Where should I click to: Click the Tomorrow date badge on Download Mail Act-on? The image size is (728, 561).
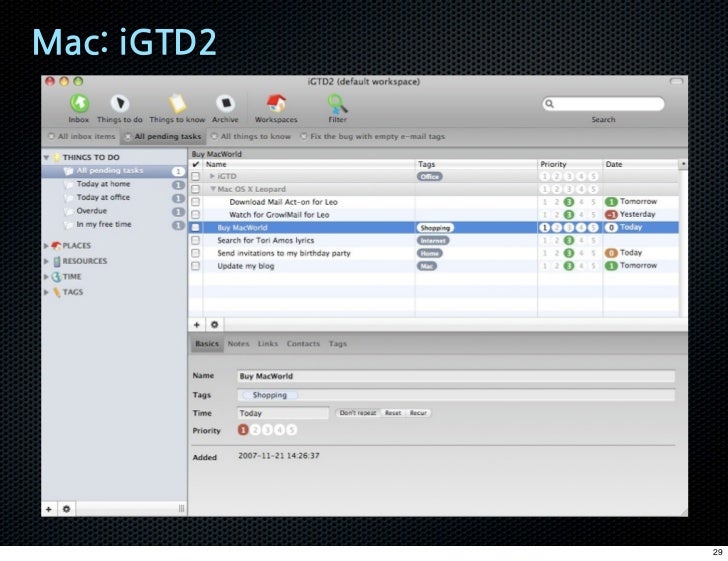(611, 202)
